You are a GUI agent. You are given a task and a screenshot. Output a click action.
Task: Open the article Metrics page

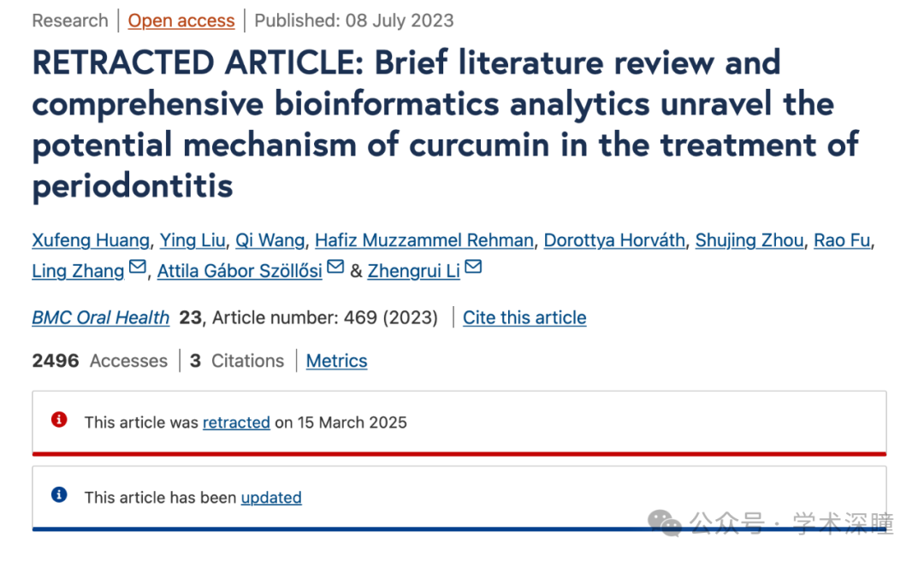[x=336, y=361]
